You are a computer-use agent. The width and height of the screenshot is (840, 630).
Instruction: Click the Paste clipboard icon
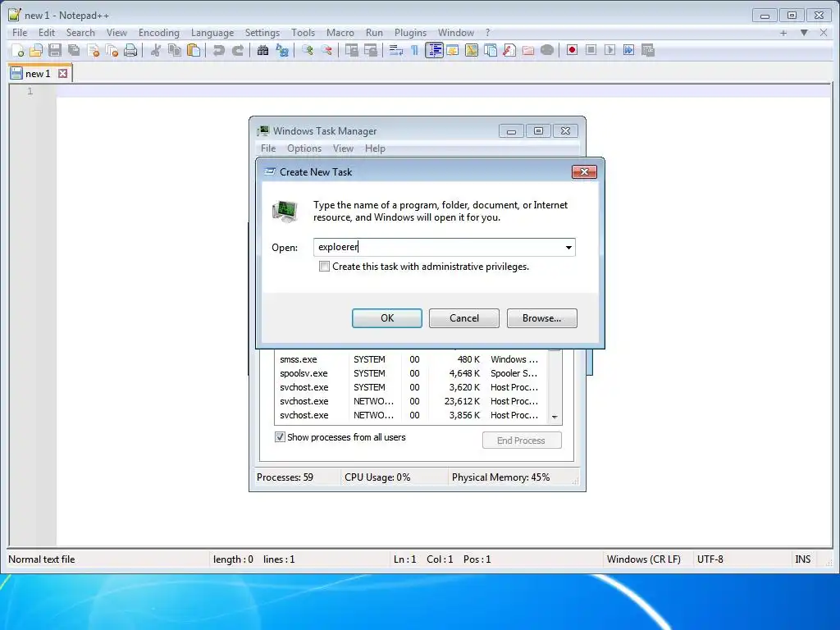(x=194, y=50)
